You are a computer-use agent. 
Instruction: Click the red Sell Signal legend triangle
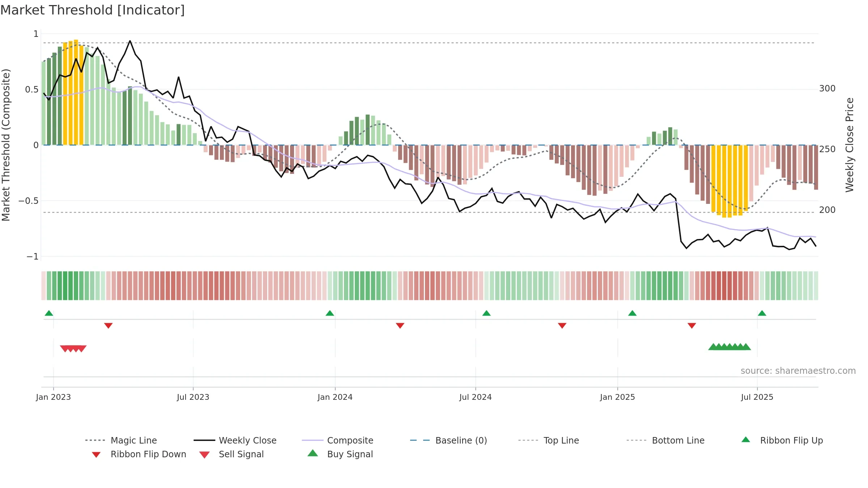(x=204, y=455)
